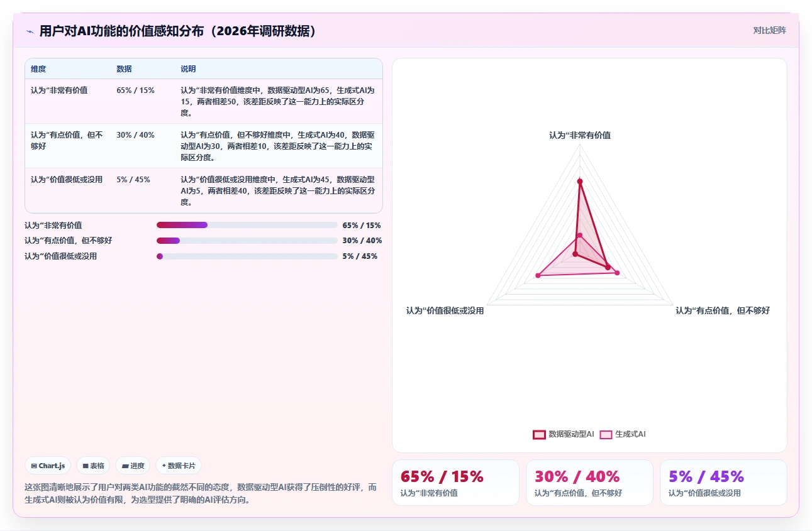Click the 65% / 15% progress bar
Viewport: 812px width, 531px height.
click(247, 225)
